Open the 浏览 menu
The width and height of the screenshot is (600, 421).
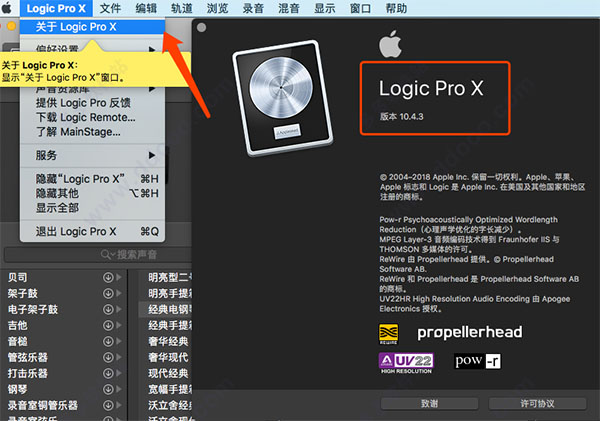pos(217,8)
